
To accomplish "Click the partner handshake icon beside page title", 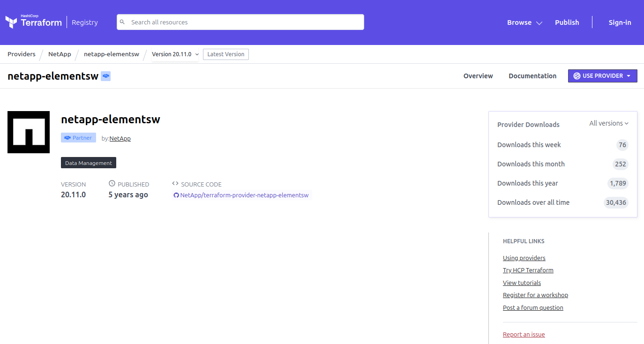I will [x=106, y=76].
